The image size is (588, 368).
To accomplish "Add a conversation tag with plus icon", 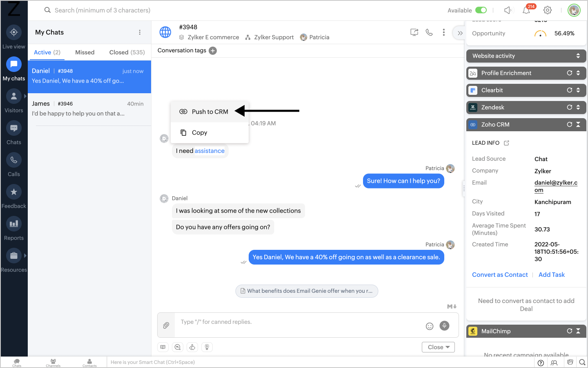I will 213,50.
